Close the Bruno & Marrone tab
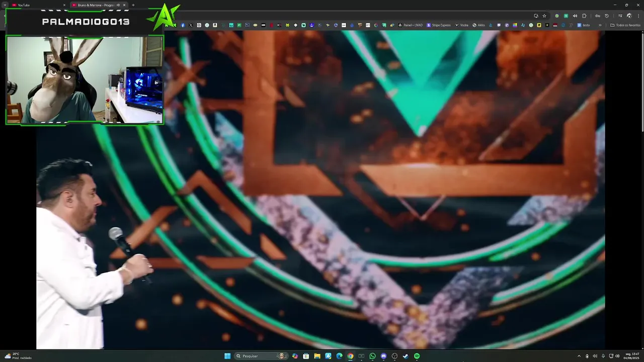The width and height of the screenshot is (644, 362). pos(124,5)
